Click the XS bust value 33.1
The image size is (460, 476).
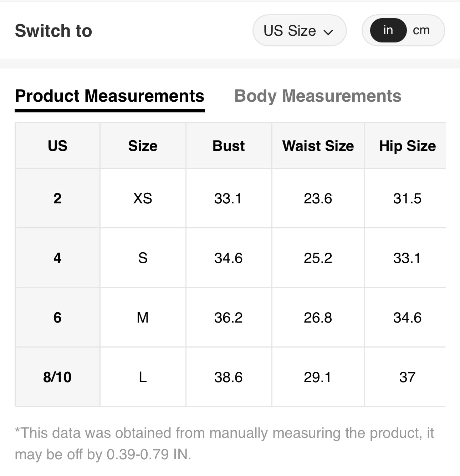228,198
